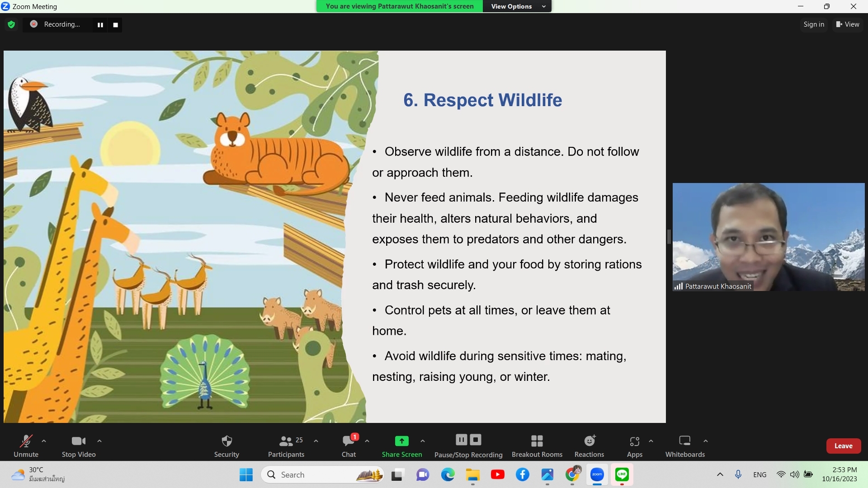This screenshot has width=868, height=488.
Task: Click the red Leave button
Action: click(843, 446)
